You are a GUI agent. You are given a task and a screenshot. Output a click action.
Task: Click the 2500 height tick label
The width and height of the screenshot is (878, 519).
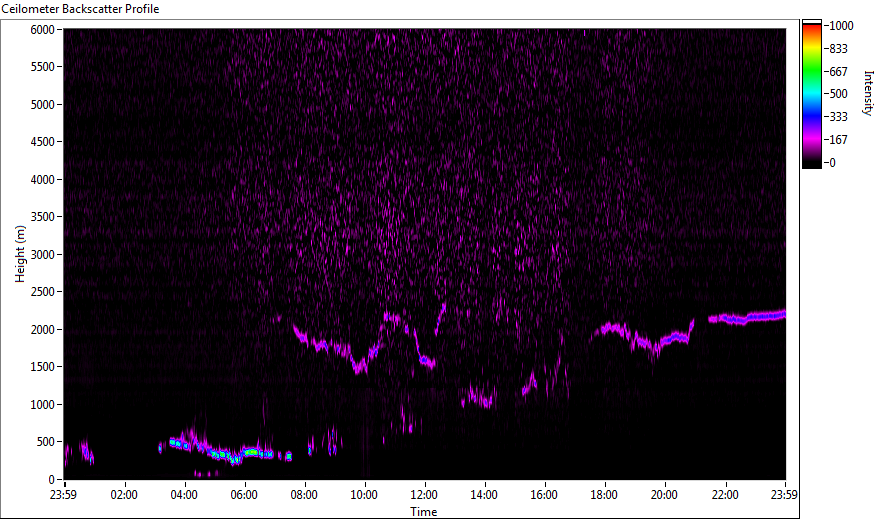43,292
